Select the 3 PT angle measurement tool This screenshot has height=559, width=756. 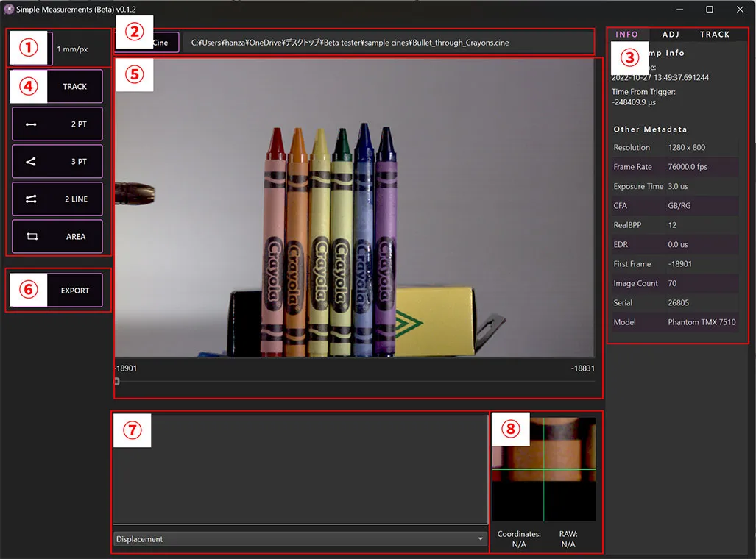click(57, 162)
